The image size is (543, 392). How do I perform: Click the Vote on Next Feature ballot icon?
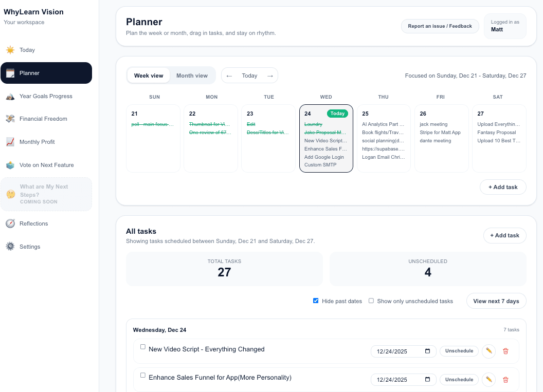[10, 165]
